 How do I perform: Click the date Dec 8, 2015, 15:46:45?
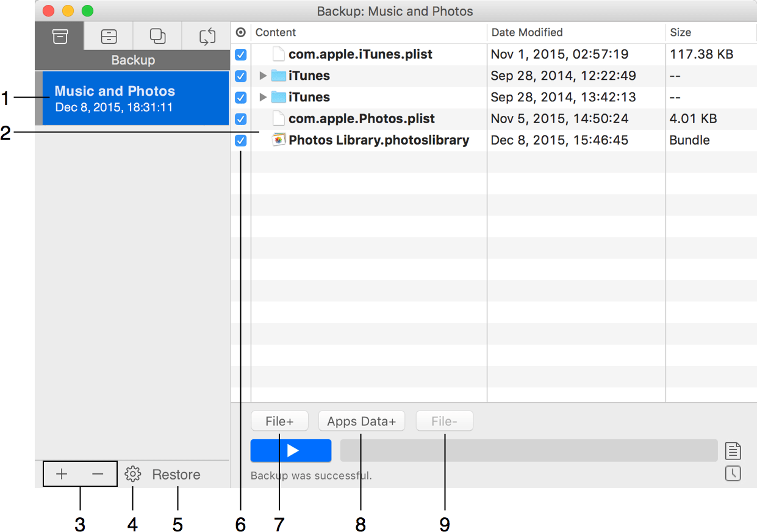click(x=559, y=140)
